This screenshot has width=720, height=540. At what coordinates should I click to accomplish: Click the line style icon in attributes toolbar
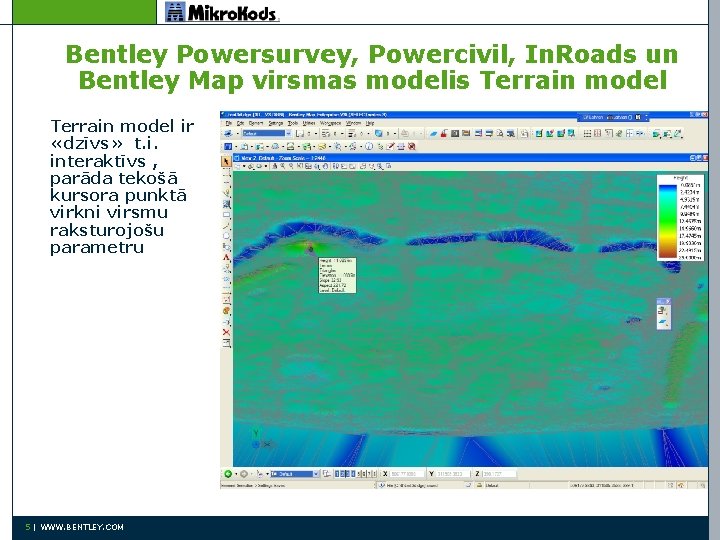click(326, 134)
